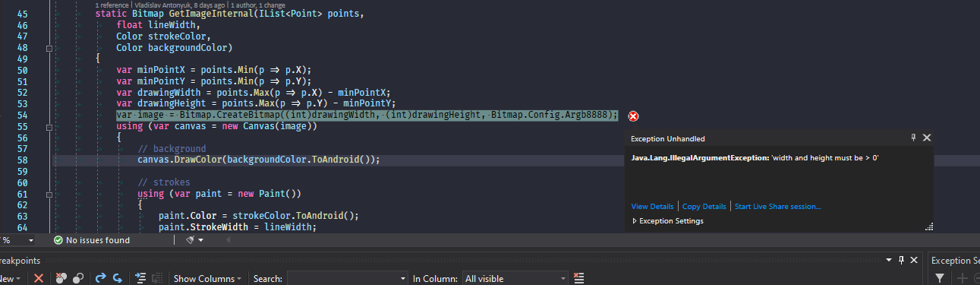Click the 'drawingHeight' variable on line 53
Screen dimensions: 980x285
tap(172, 103)
